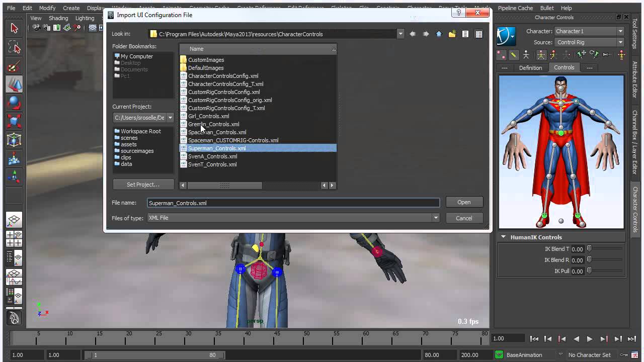
Task: Go up to parent directory
Action: tap(439, 34)
